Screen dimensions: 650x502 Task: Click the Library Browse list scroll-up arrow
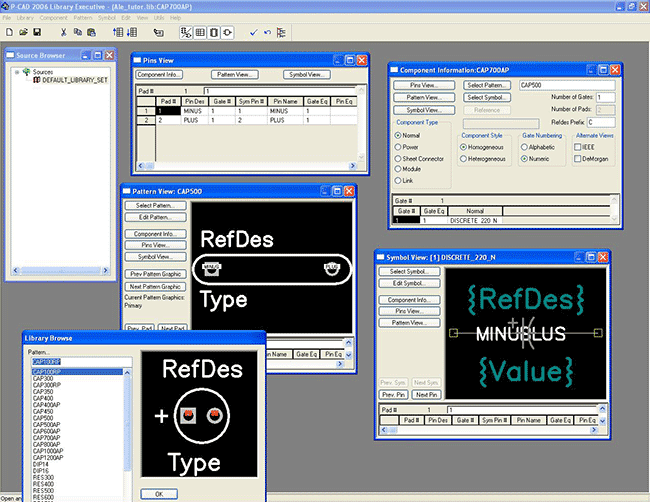(128, 373)
